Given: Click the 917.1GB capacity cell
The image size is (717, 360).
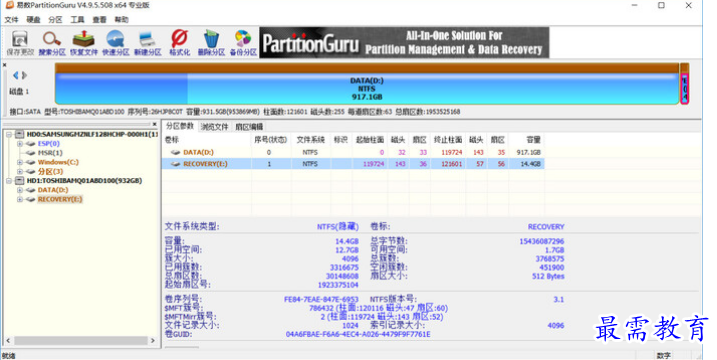Looking at the screenshot, I should pyautogui.click(x=529, y=152).
